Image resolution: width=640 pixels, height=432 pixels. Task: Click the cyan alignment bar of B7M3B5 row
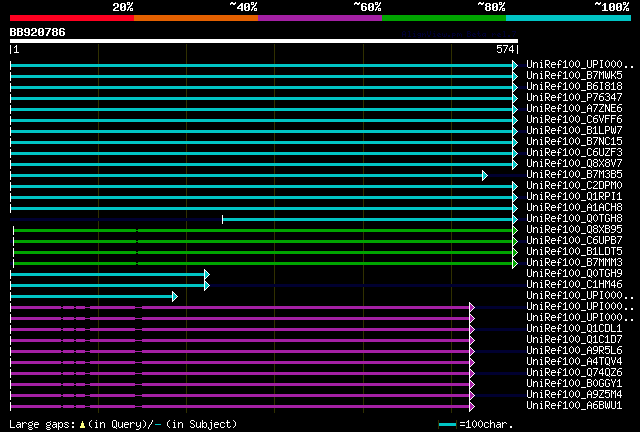[246, 176]
